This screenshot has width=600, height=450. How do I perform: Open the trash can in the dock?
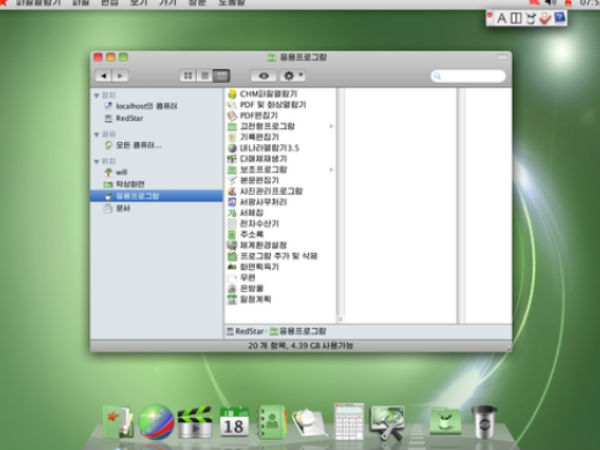[484, 422]
